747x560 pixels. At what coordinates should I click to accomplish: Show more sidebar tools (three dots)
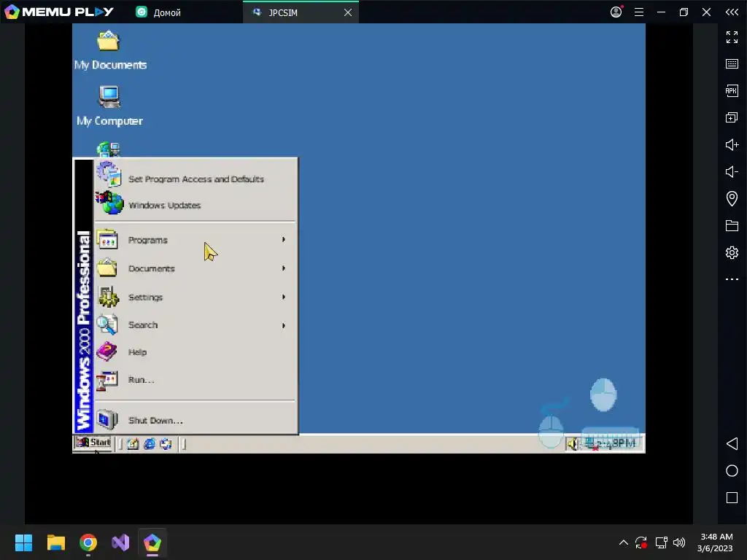pyautogui.click(x=732, y=279)
